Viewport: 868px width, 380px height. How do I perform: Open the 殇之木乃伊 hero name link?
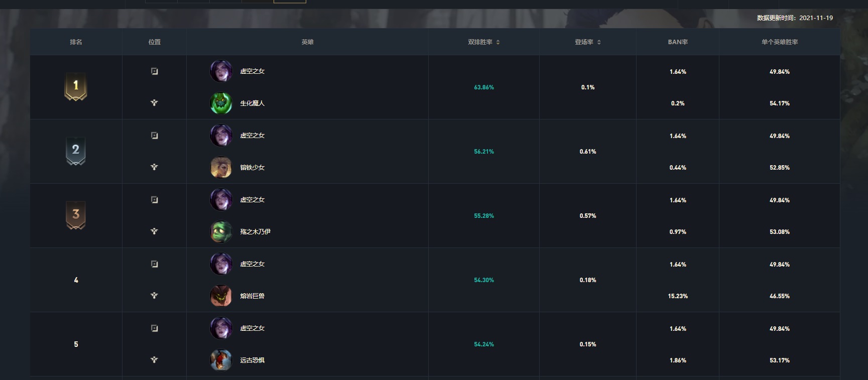(255, 232)
